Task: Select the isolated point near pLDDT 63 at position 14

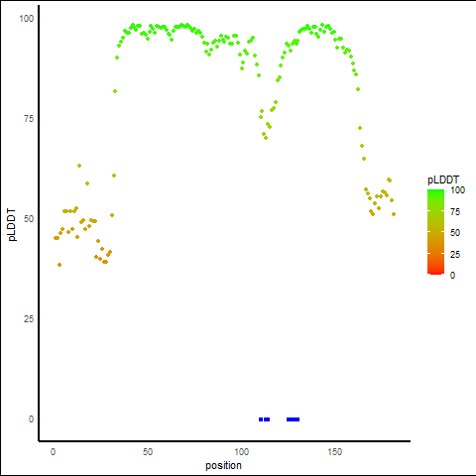Action: click(79, 166)
